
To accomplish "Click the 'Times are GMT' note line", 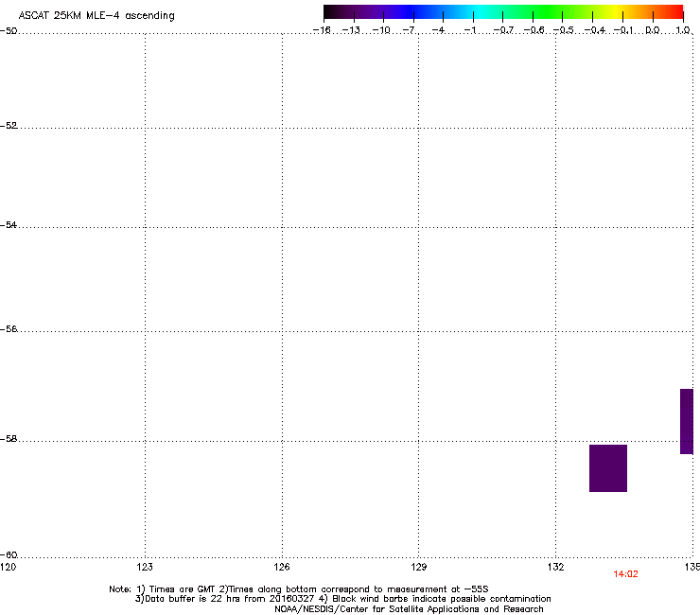I will pyautogui.click(x=299, y=589).
